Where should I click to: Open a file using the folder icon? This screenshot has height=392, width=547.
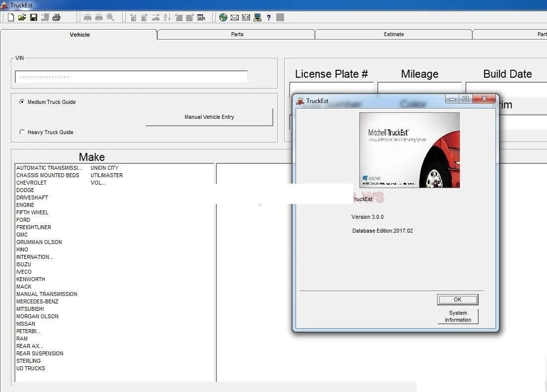pos(22,17)
